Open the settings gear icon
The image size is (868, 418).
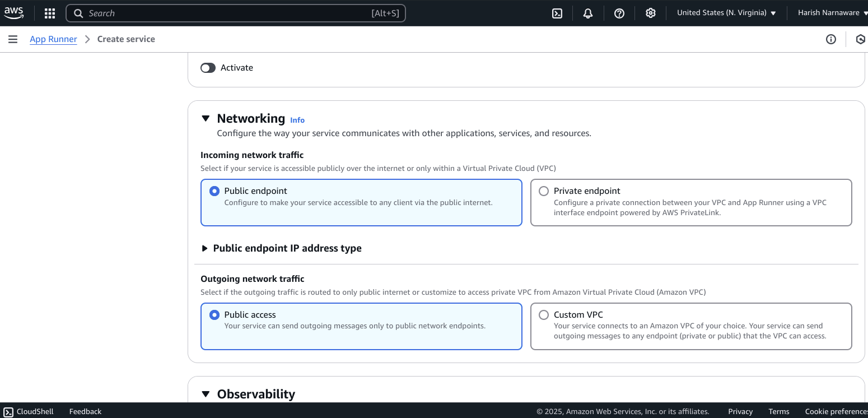(x=650, y=13)
